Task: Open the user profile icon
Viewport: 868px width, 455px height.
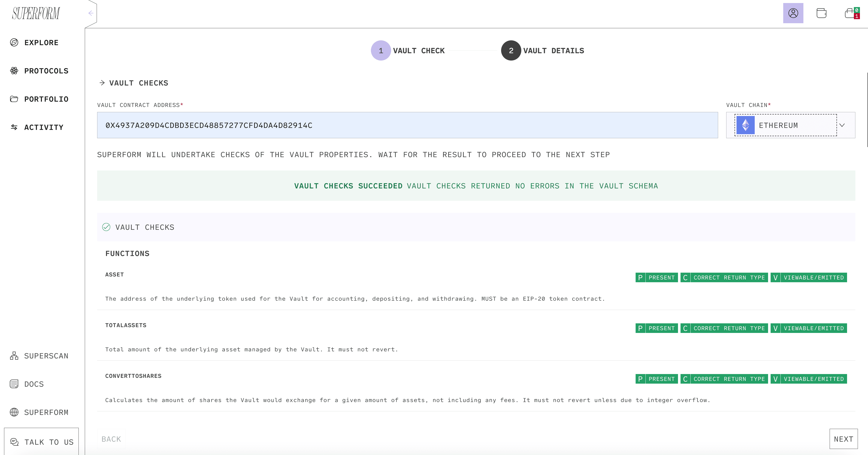Action: (793, 13)
